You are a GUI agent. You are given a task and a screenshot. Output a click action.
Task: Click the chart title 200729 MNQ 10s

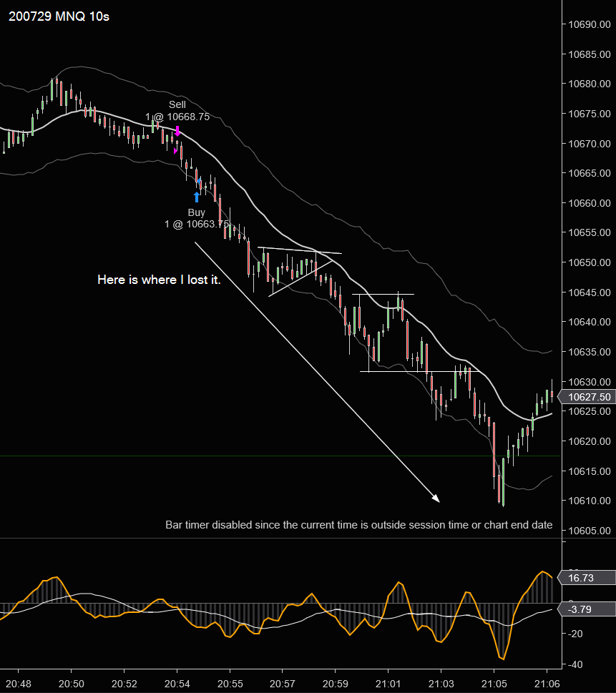tap(59, 16)
